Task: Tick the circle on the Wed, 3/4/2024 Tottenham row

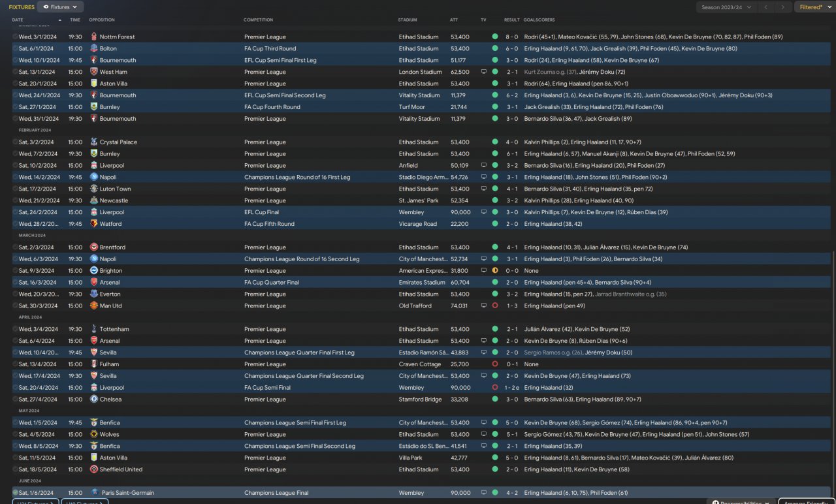Action: click(15, 330)
